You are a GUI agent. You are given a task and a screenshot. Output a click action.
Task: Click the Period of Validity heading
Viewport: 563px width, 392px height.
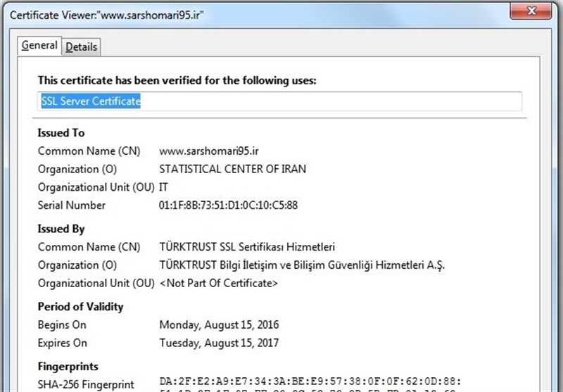pyautogui.click(x=80, y=307)
